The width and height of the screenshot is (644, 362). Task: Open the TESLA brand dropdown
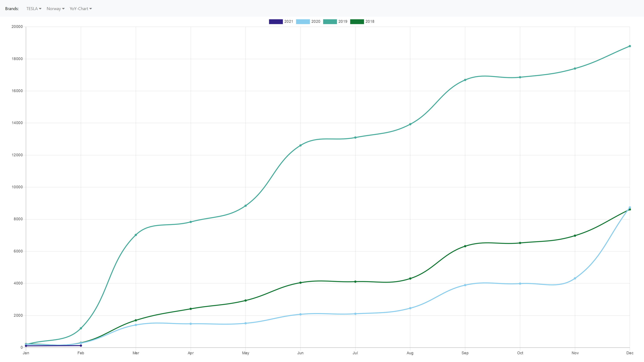34,9
